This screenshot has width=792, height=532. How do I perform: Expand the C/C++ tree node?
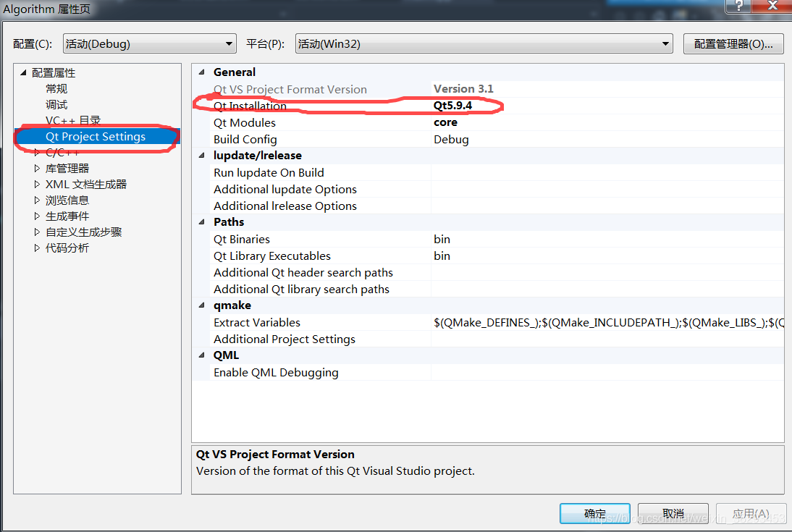tap(37, 153)
